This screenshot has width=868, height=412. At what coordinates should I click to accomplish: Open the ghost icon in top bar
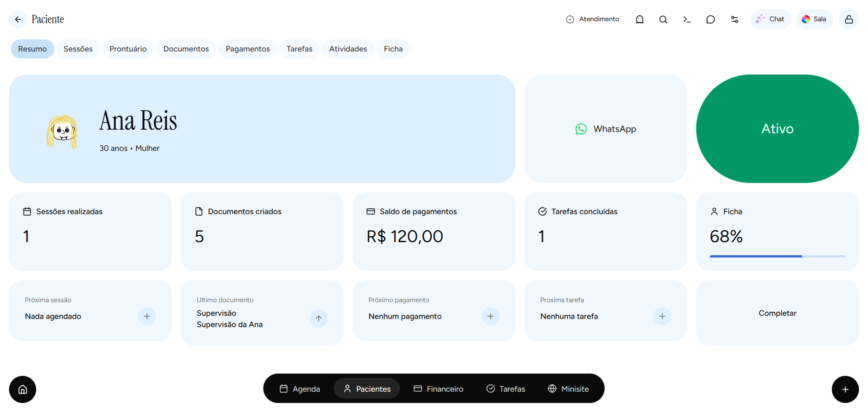click(640, 19)
